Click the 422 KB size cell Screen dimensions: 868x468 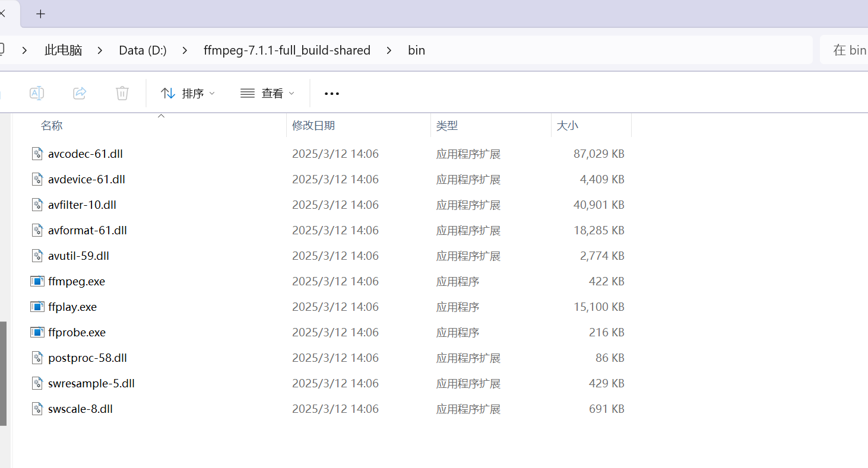coord(607,282)
